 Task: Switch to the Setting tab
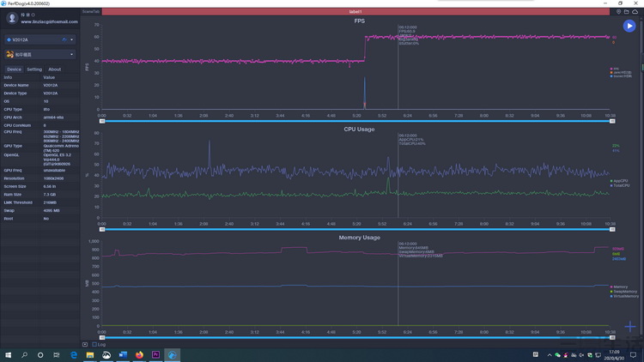click(x=34, y=69)
